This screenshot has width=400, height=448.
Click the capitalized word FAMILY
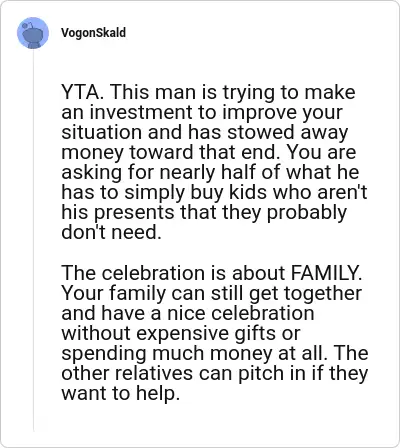325,273
